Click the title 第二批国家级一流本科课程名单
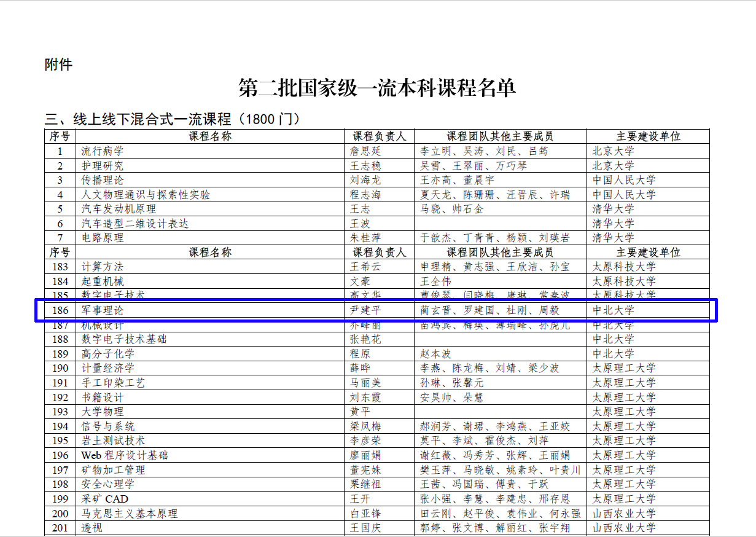 click(x=377, y=89)
